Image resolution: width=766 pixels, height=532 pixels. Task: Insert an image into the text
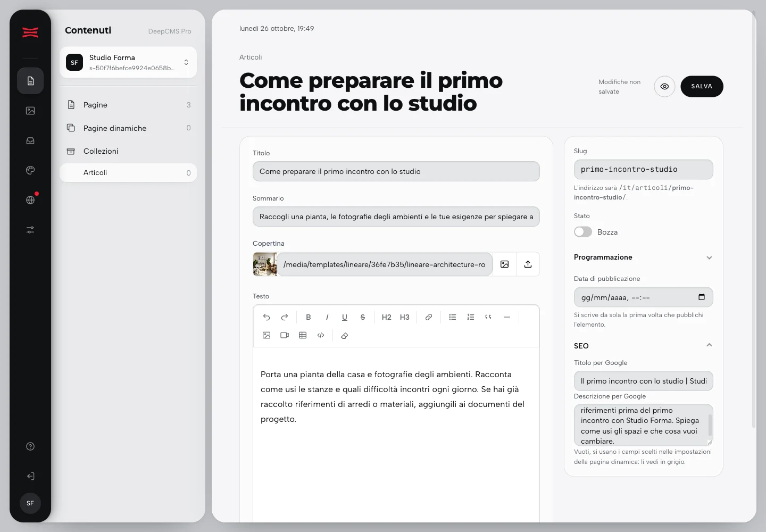(x=267, y=335)
